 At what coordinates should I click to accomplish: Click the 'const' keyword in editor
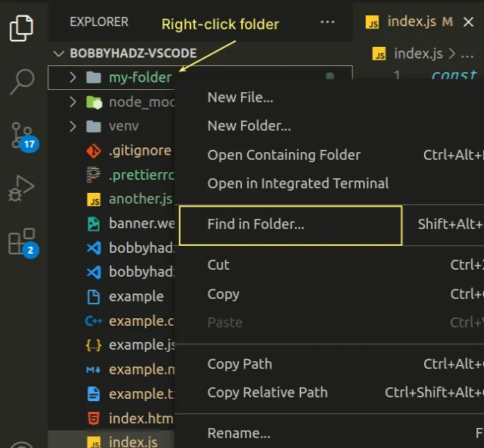coord(454,75)
